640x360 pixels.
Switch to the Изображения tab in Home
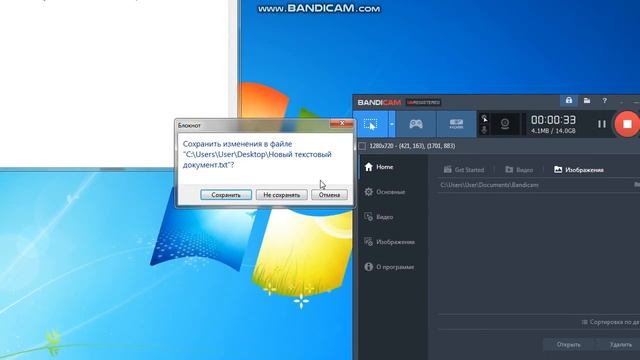tap(579, 170)
